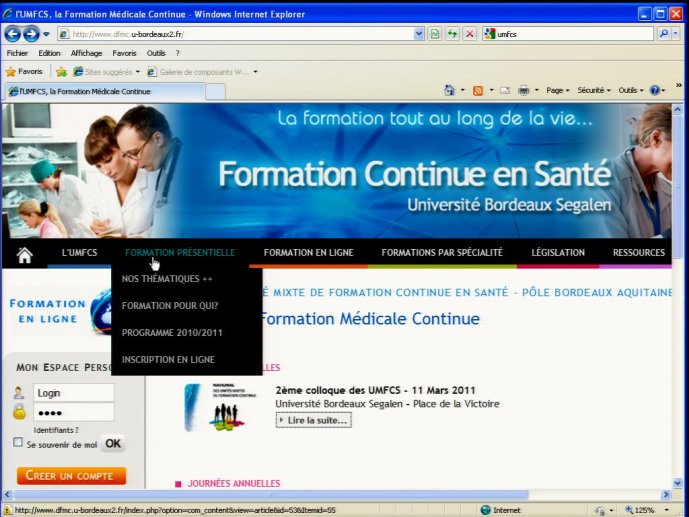689x517 pixels.
Task: Open the Favoris star button in favorites bar
Action: [x=25, y=72]
